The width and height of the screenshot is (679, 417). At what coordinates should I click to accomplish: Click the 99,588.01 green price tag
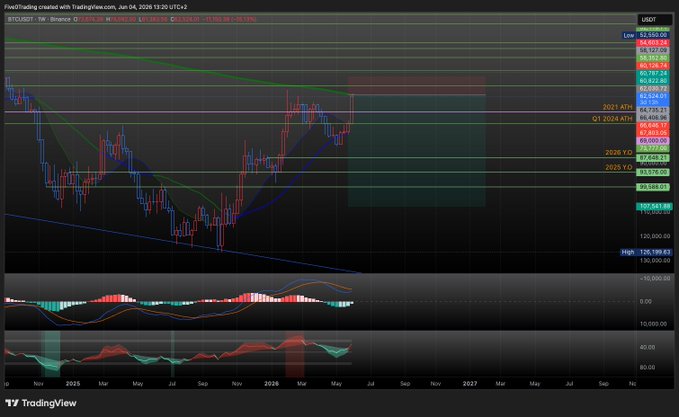[x=653, y=187]
